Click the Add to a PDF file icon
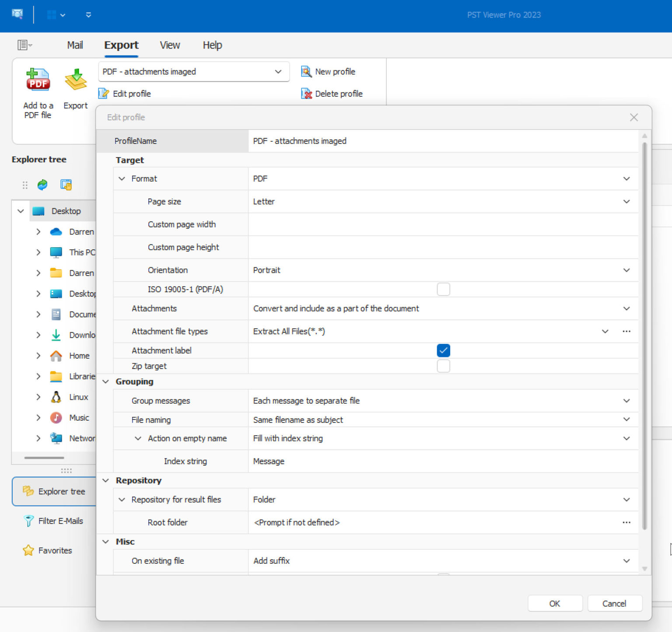 [x=38, y=80]
